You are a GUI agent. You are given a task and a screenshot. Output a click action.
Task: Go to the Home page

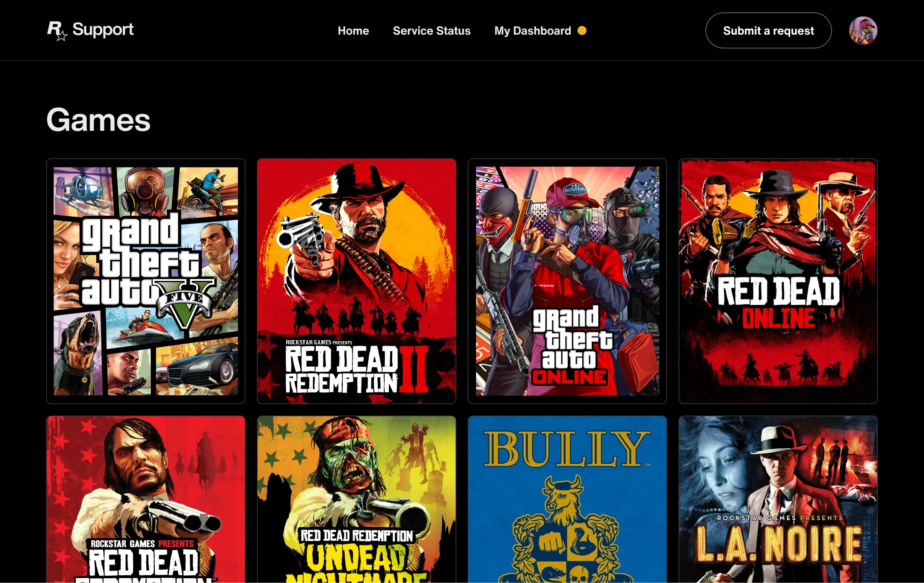point(353,31)
